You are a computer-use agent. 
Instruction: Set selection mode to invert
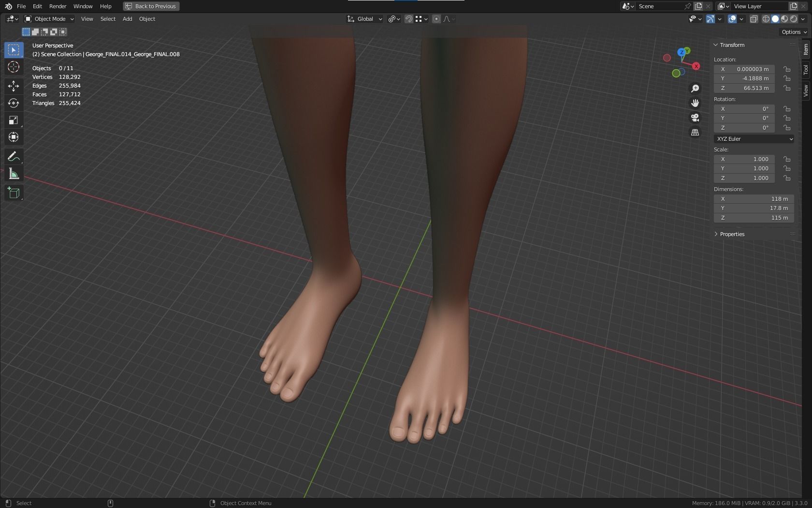[54, 32]
